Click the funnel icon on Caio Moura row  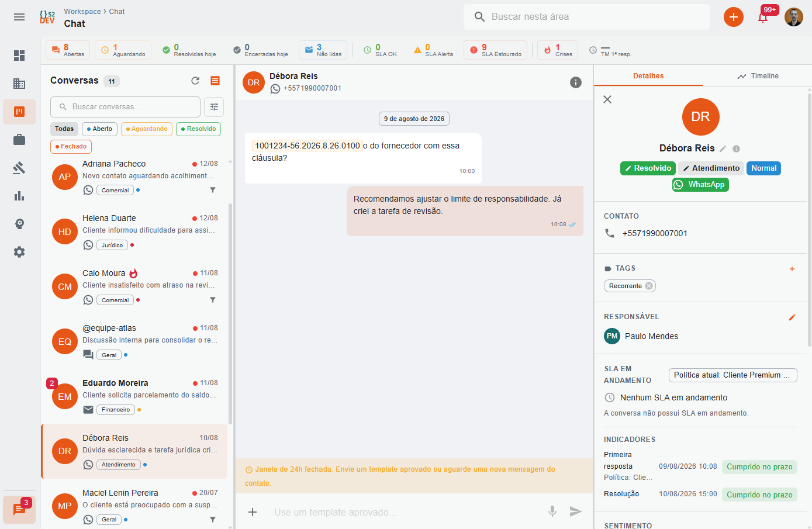coord(213,300)
